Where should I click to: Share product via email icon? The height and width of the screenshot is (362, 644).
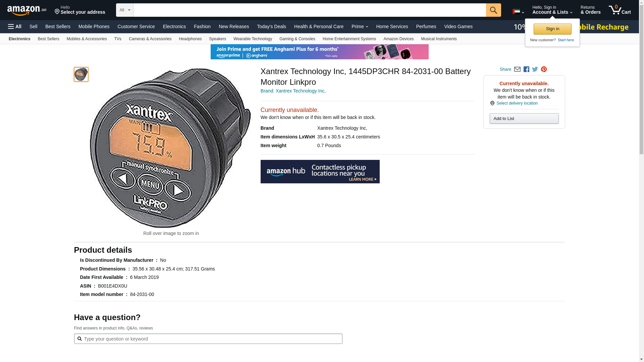coord(517,69)
